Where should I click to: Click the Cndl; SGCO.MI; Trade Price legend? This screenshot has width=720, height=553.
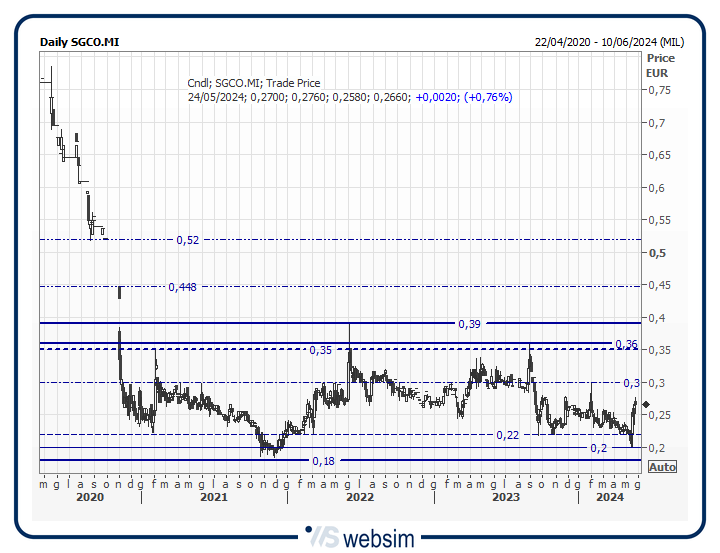click(254, 83)
